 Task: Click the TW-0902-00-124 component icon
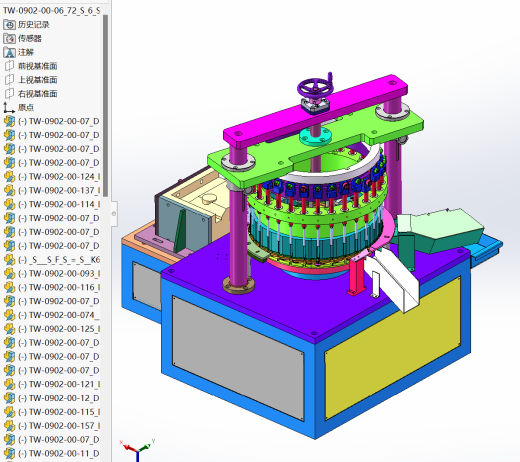tap(9, 176)
